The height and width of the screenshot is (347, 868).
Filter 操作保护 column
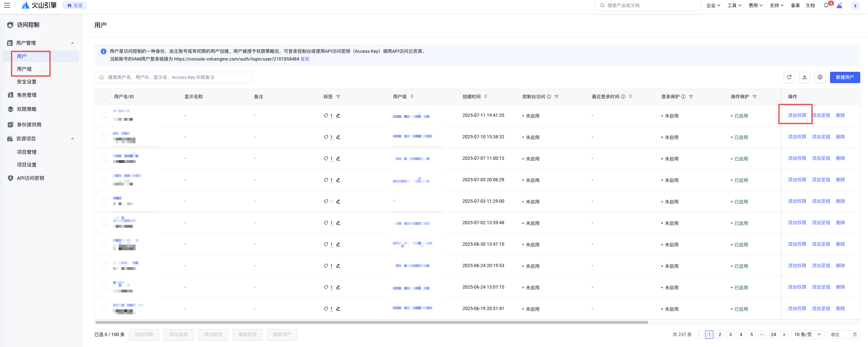click(755, 97)
